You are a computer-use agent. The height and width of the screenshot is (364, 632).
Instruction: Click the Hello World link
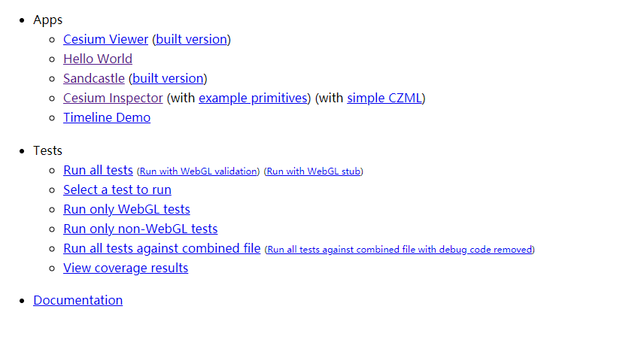(98, 59)
